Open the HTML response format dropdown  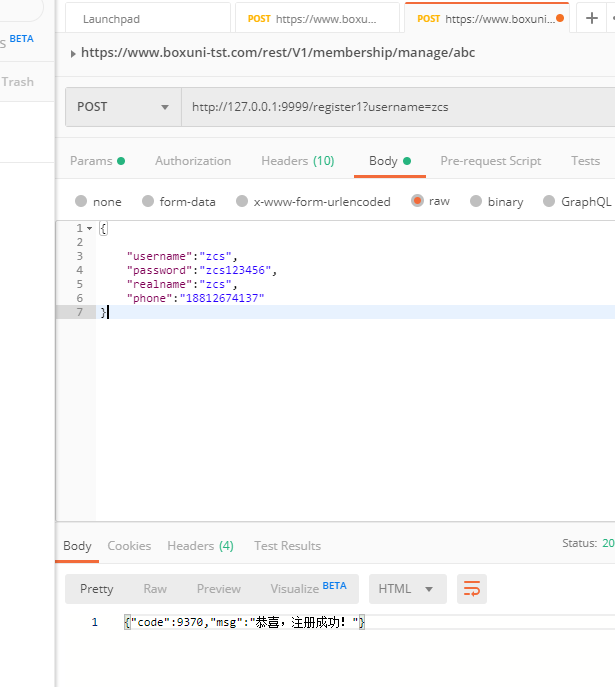click(x=407, y=588)
